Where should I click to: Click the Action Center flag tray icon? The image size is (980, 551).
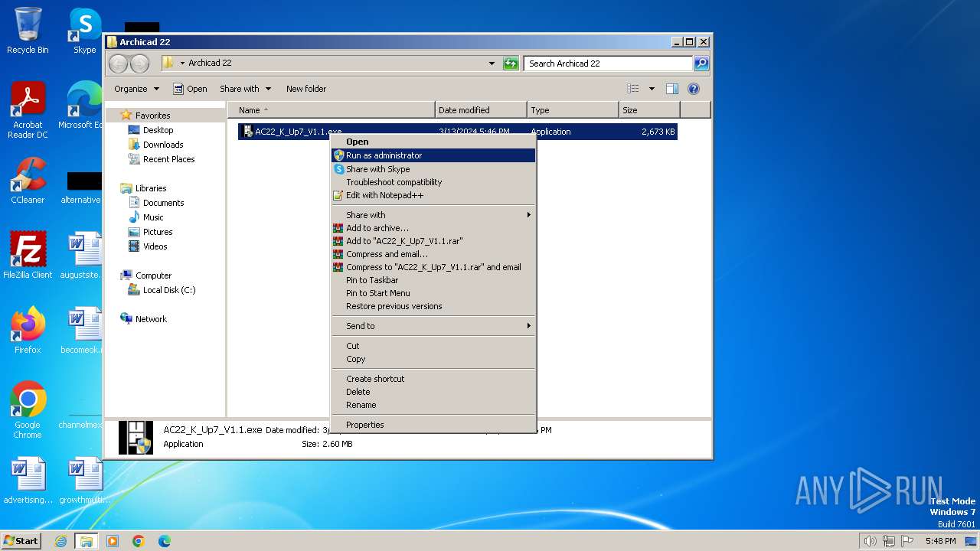point(907,541)
